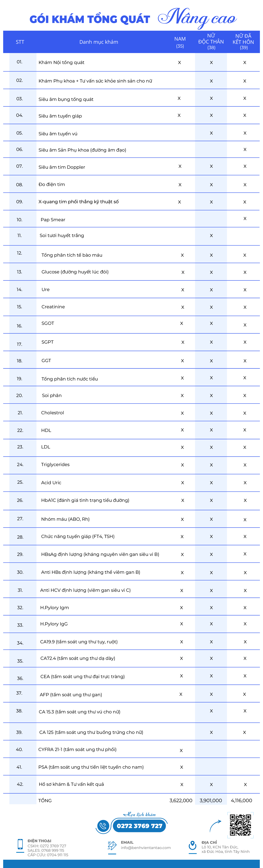
Task: Open the info@benhvientantao.com email link
Action: point(146,848)
